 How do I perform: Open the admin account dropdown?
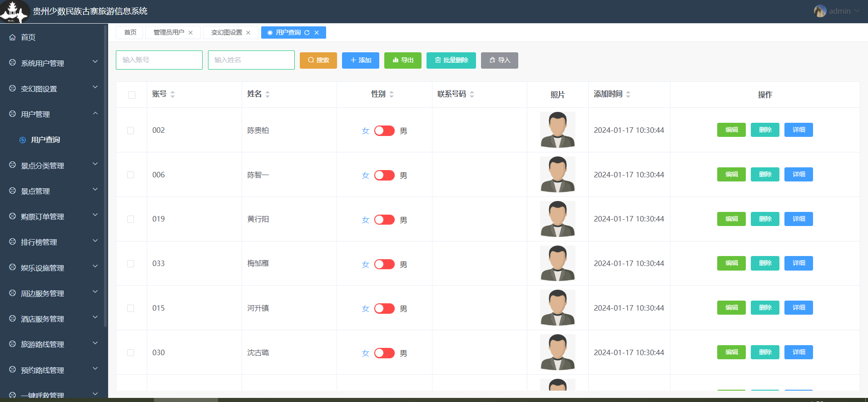(857, 11)
